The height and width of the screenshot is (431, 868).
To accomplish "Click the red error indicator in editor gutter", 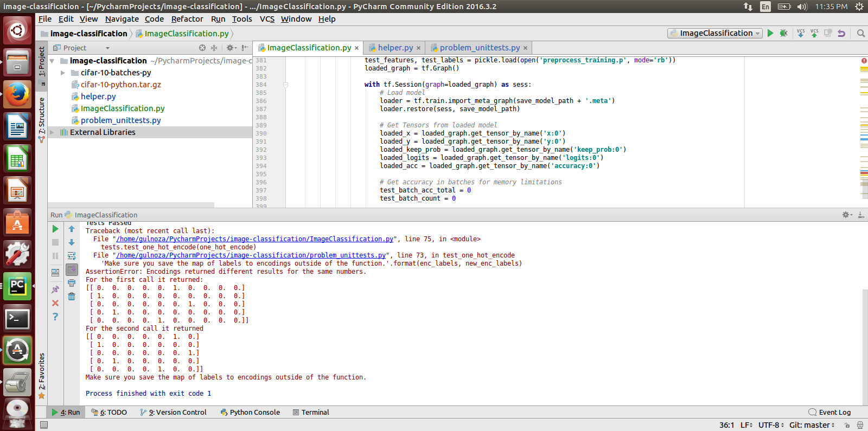I will (x=864, y=60).
